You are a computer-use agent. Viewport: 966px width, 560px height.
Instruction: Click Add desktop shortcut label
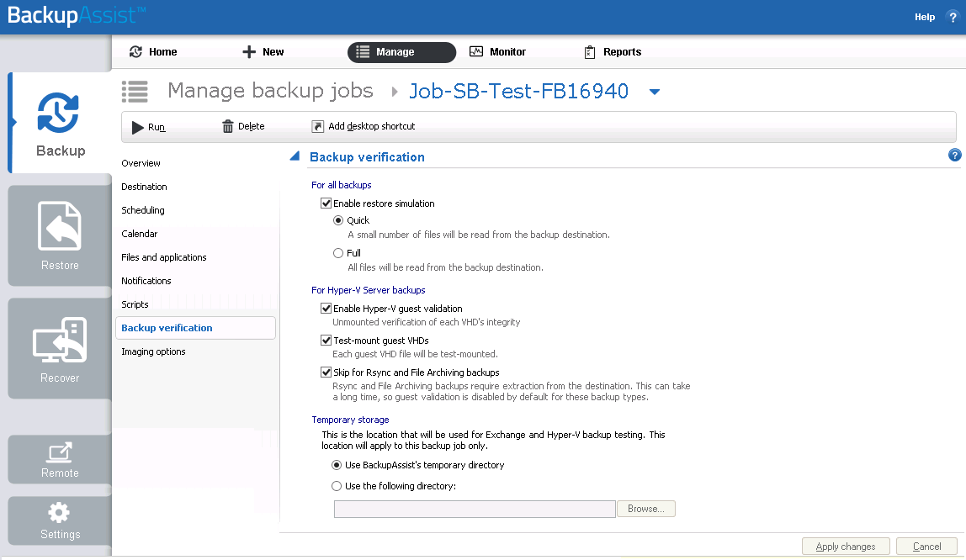pyautogui.click(x=371, y=126)
